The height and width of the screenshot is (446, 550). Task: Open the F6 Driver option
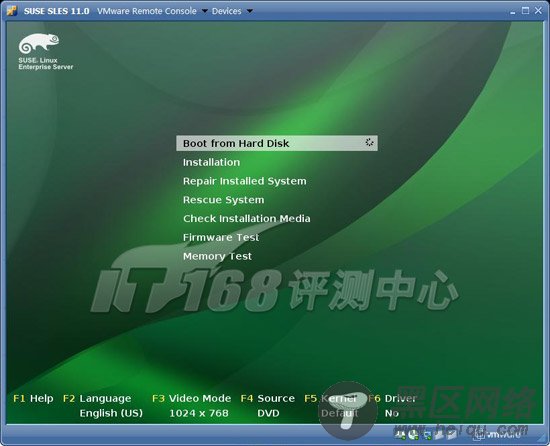click(x=392, y=398)
